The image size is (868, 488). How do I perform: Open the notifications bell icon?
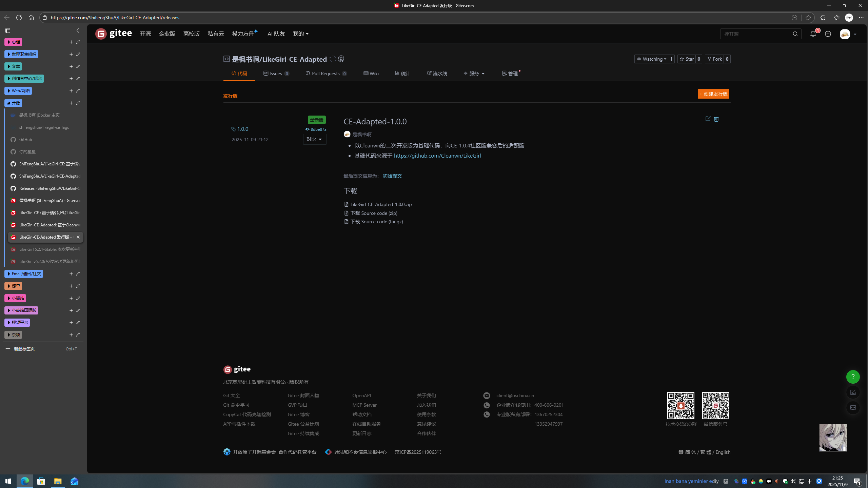click(813, 34)
